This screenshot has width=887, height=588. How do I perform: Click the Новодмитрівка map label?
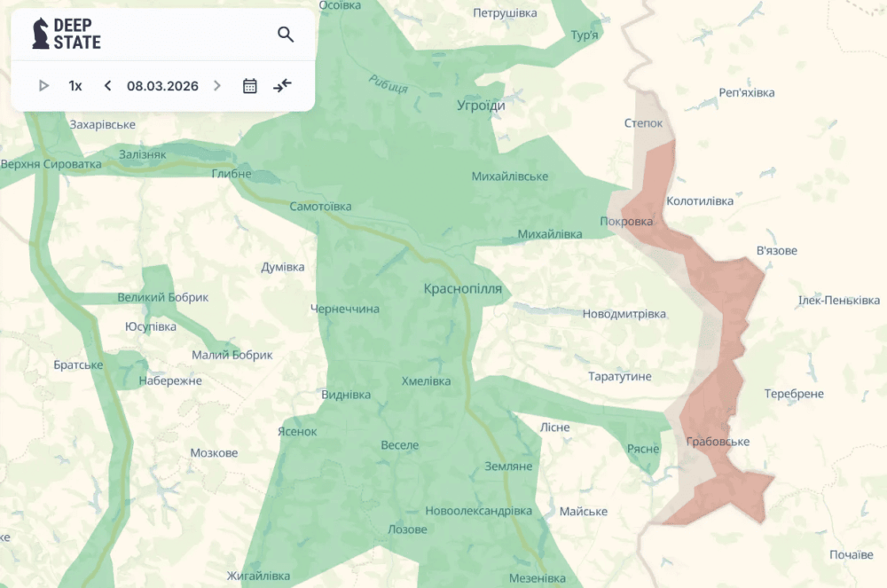click(x=624, y=314)
